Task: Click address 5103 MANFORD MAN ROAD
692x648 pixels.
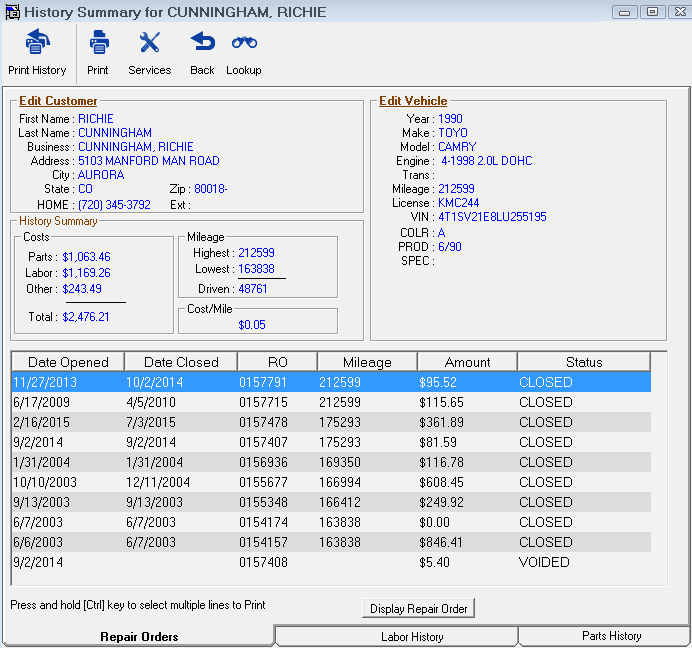Action: (149, 161)
